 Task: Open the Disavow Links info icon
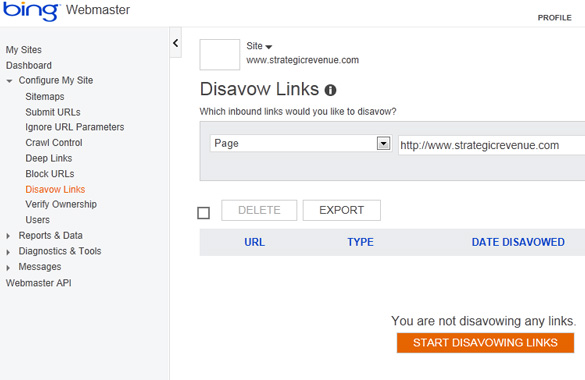[x=330, y=90]
